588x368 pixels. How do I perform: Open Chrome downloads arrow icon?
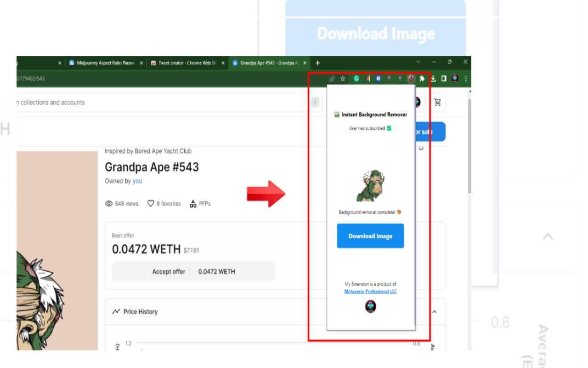433,79
